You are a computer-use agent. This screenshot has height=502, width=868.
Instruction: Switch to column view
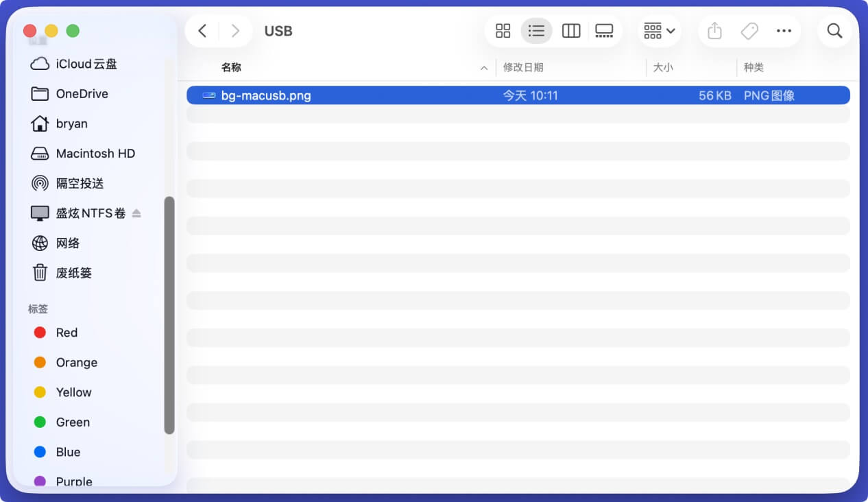pyautogui.click(x=570, y=31)
